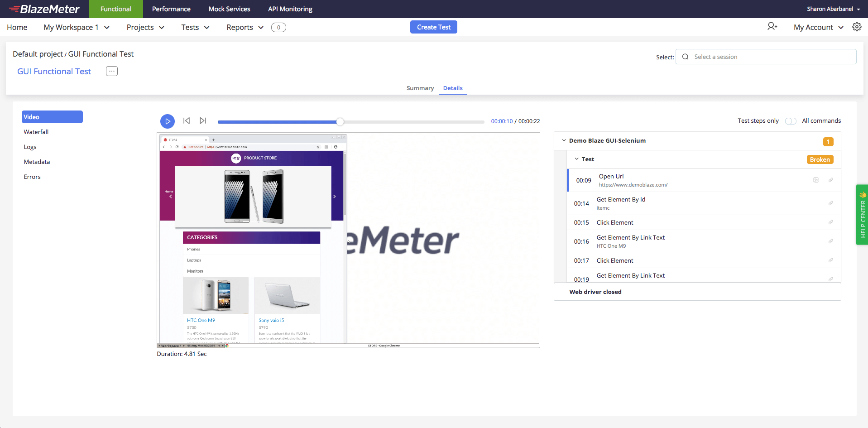
Task: Skip to next step in video
Action: [203, 120]
